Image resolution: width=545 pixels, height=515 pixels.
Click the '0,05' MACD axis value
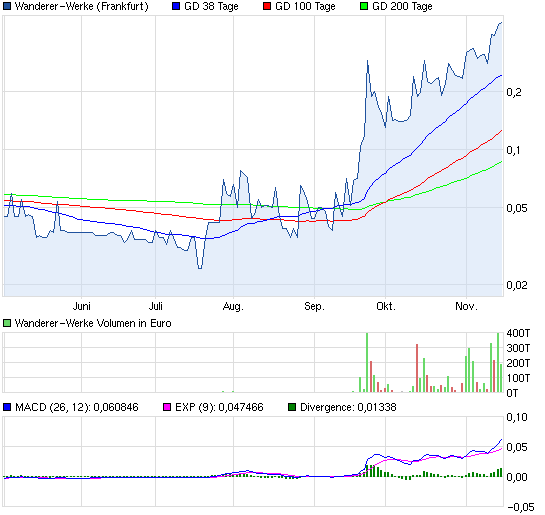pyautogui.click(x=517, y=447)
